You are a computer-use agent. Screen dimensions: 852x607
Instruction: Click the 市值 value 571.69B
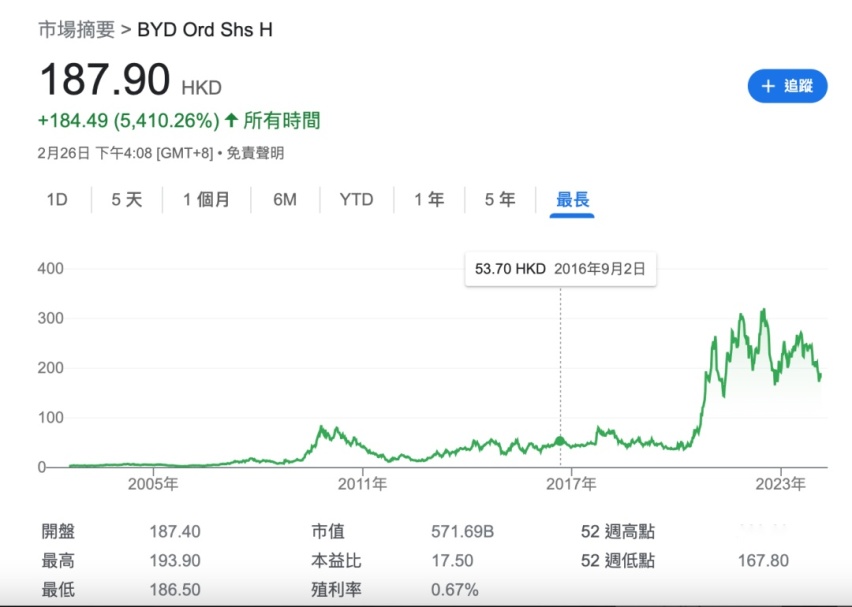point(462,531)
